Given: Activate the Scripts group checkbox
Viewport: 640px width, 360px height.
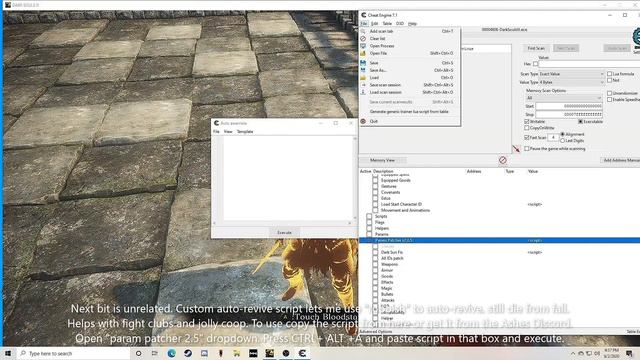Looking at the screenshot, I should pyautogui.click(x=369, y=216).
